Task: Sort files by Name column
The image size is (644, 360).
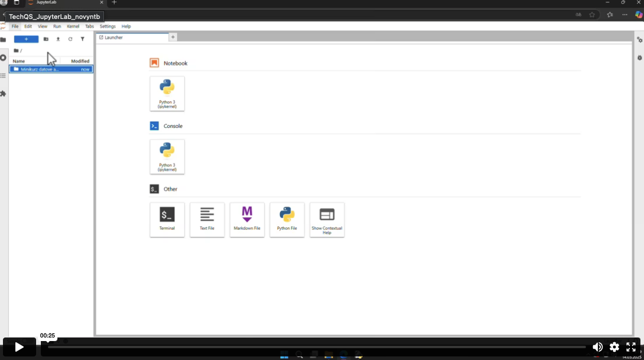Action: [19, 61]
